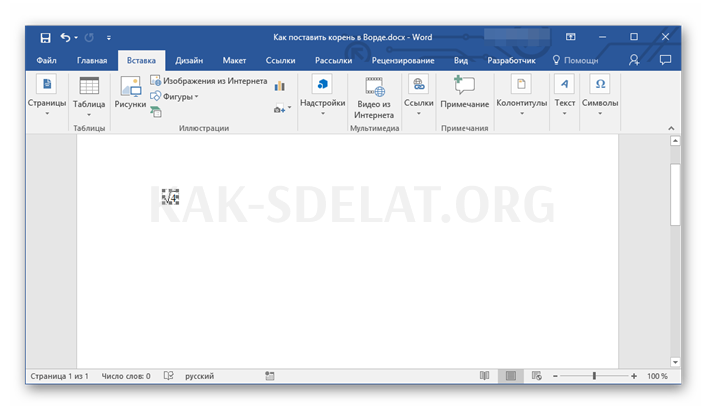
Task: Open Ribbon Display Options
Action: 570,37
